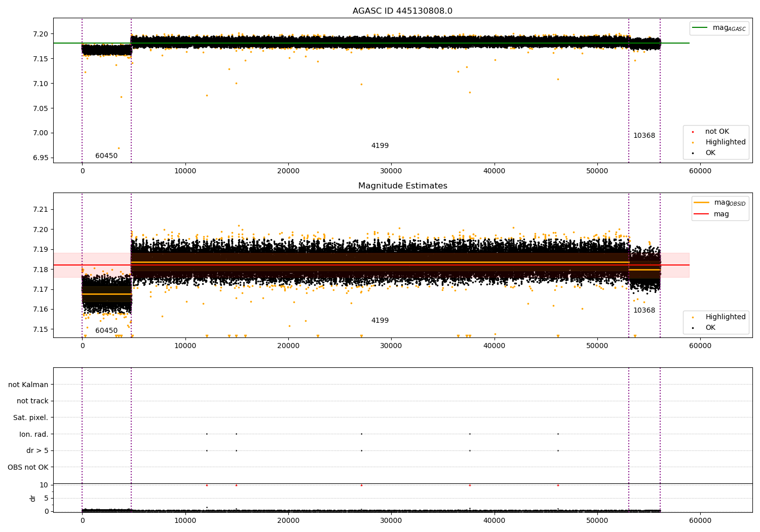Click the 'Ion. rad.' axis label
The width and height of the screenshot is (760, 532).
pos(33,435)
